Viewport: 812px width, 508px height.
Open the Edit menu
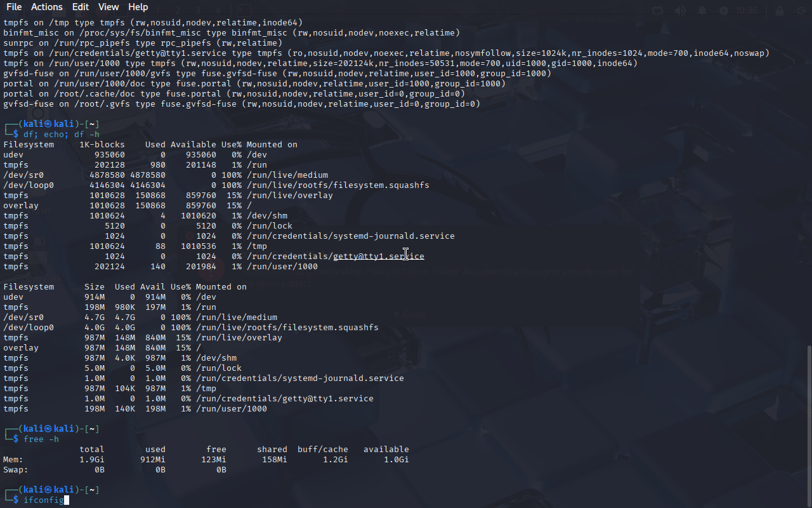click(81, 7)
